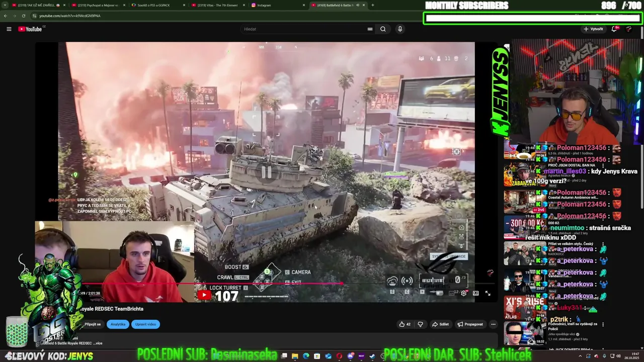This screenshot has width=644, height=362.
Task: Open YouTube notifications bell
Action: tap(614, 29)
